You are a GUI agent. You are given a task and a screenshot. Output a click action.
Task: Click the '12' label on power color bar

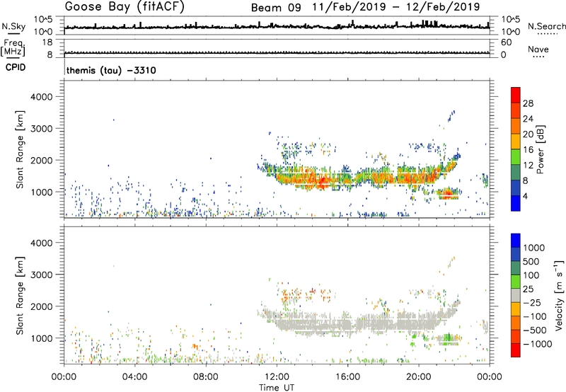coord(528,166)
